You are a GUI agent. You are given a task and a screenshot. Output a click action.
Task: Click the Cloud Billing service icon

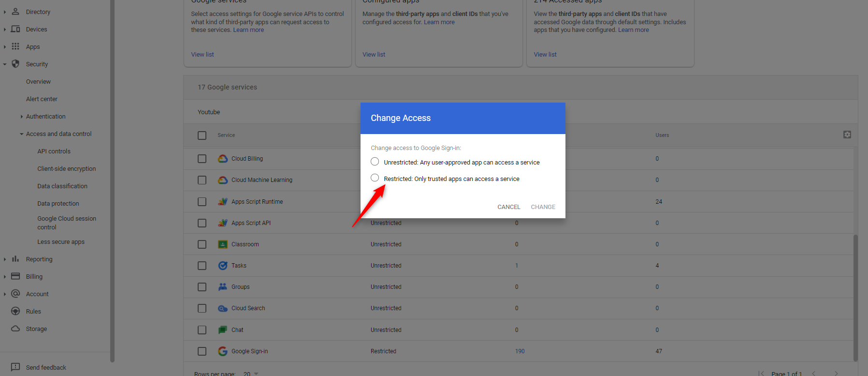coord(223,159)
